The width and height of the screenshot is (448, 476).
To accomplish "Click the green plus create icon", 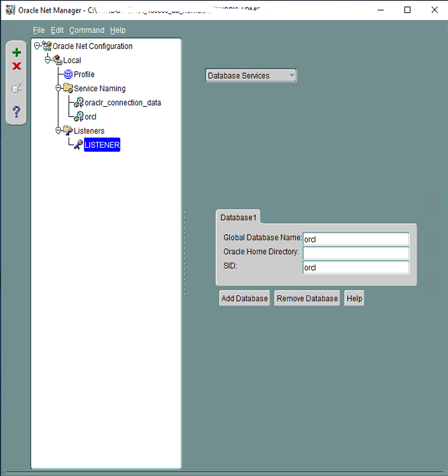I will pos(16,52).
